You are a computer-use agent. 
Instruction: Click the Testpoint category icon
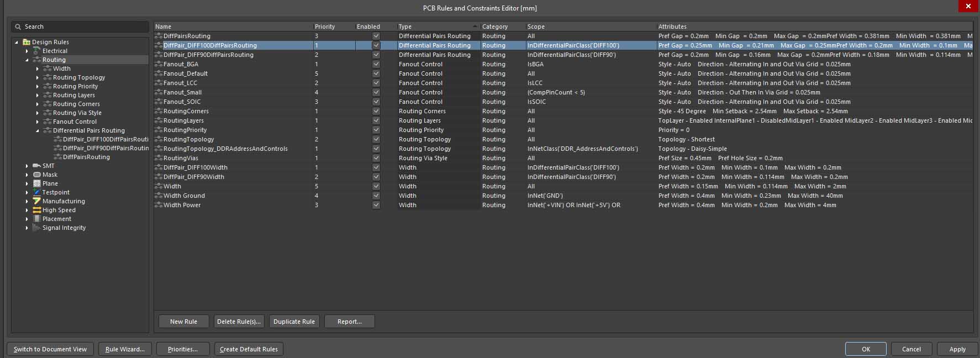click(37, 192)
